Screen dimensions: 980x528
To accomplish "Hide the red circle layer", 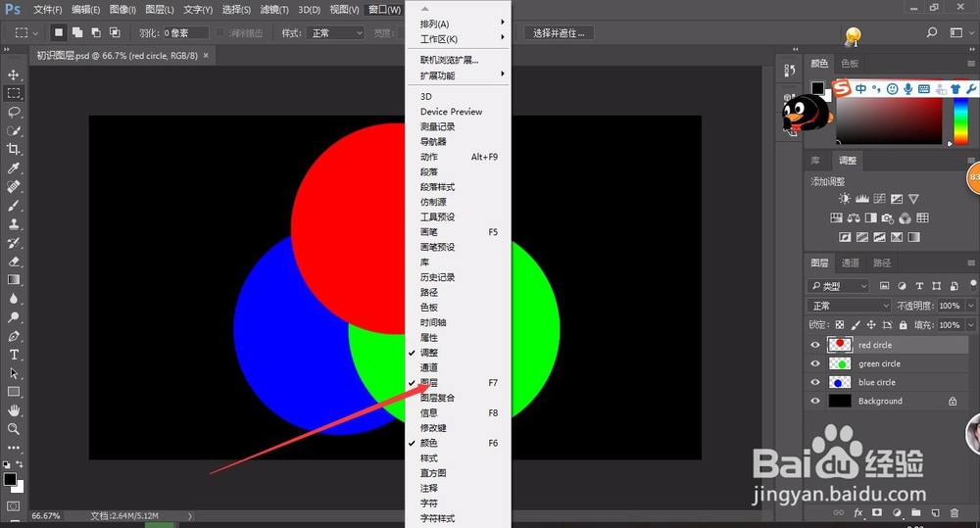I will pos(815,345).
